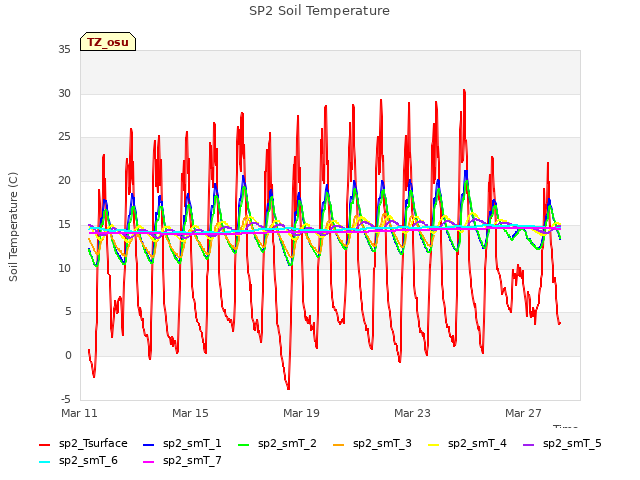Click the 10 y-axis tick label
The height and width of the screenshot is (480, 640).
click(64, 268)
